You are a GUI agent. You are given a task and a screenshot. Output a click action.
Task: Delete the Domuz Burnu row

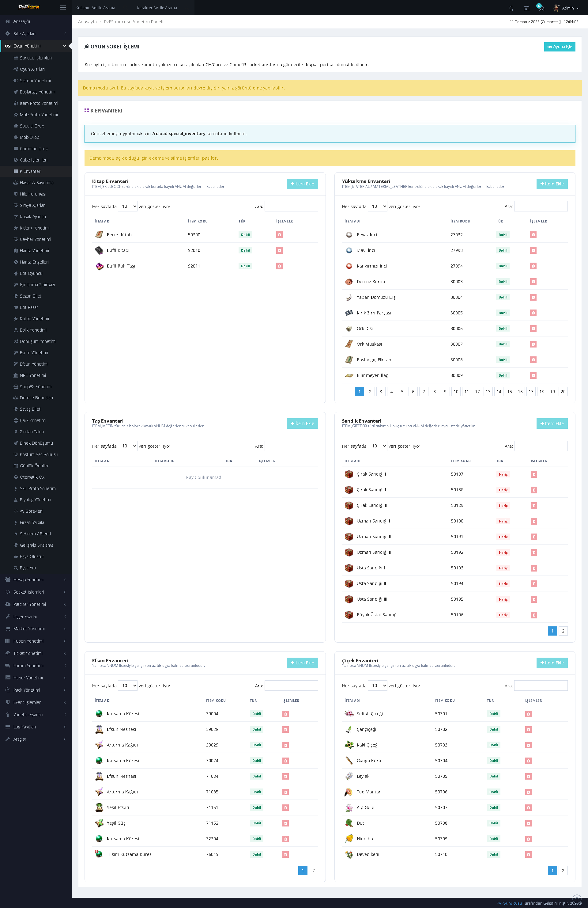click(x=533, y=282)
